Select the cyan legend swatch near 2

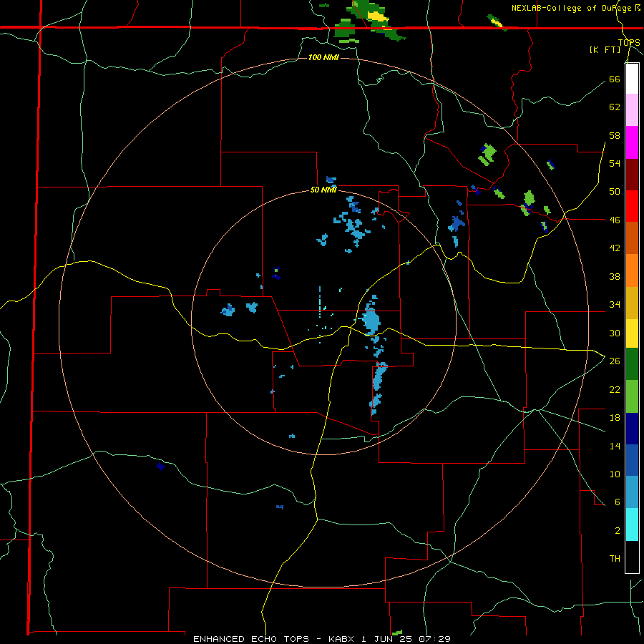(632, 525)
